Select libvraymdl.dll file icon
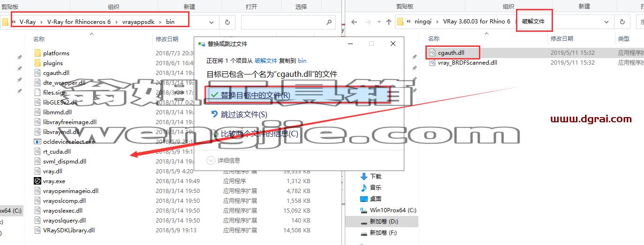The height and width of the screenshot is (245, 644). (x=38, y=132)
